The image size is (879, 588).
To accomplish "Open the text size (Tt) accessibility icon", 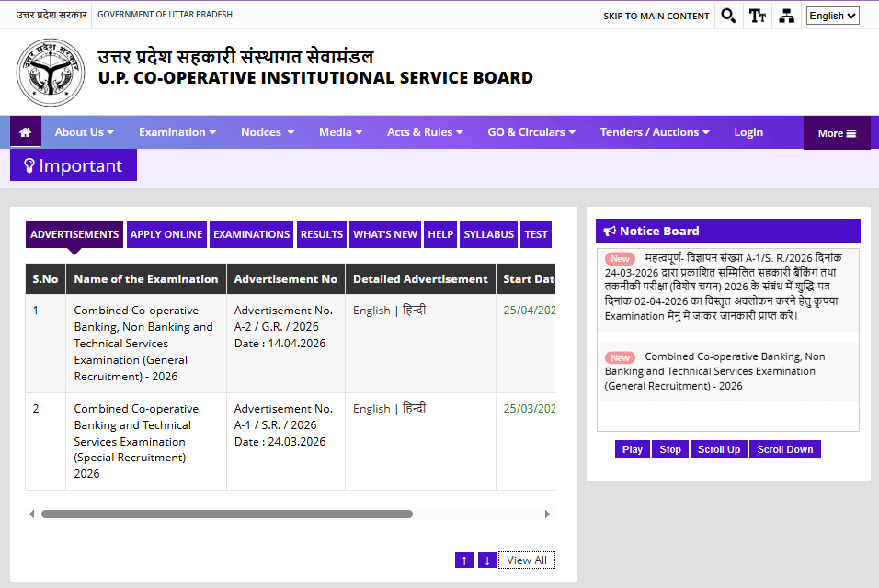I will point(757,16).
